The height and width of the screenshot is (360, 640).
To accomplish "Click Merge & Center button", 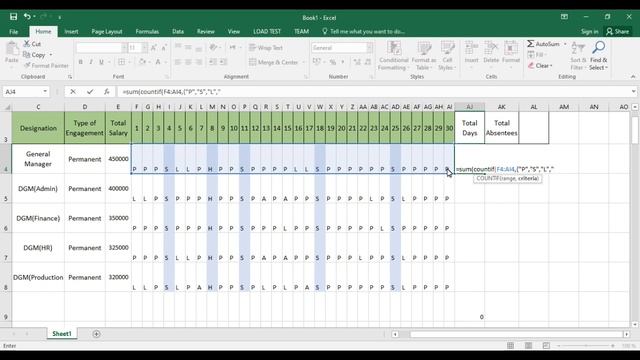I will (x=273, y=62).
